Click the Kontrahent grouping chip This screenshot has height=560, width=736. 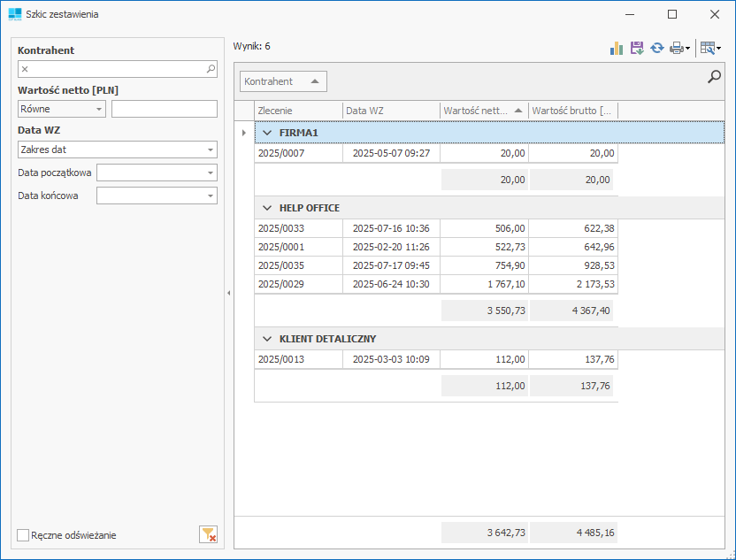(x=283, y=81)
